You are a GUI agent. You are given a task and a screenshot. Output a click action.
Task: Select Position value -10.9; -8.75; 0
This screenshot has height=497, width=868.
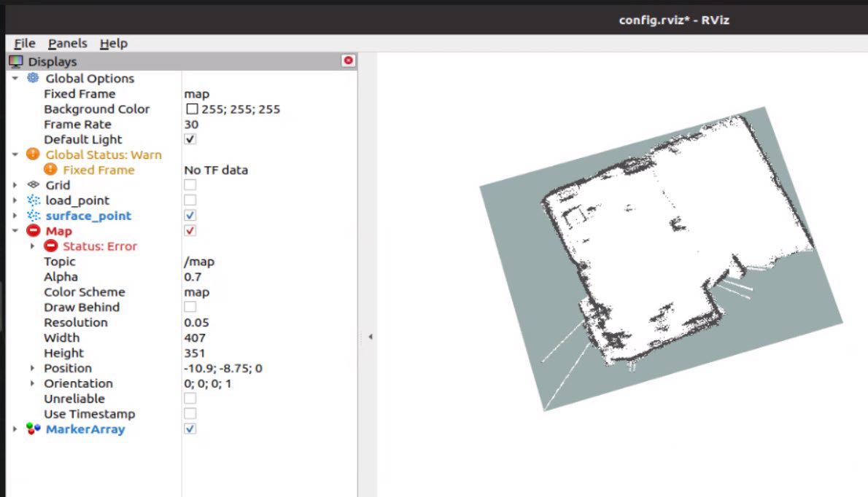[223, 368]
